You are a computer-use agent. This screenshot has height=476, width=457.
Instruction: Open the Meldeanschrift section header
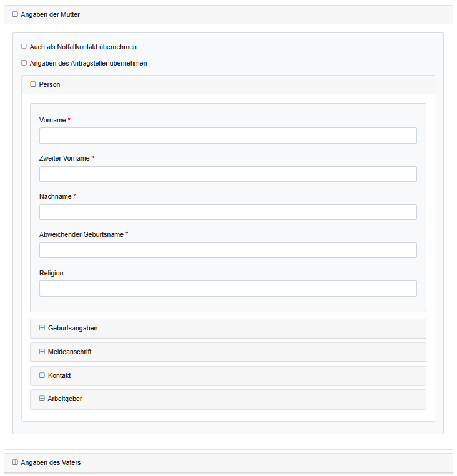point(70,352)
